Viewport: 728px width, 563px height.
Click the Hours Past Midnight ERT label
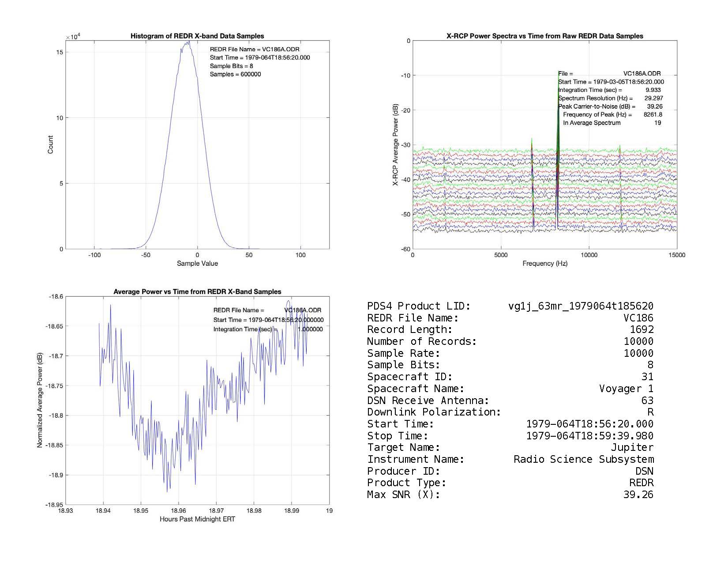tap(197, 519)
